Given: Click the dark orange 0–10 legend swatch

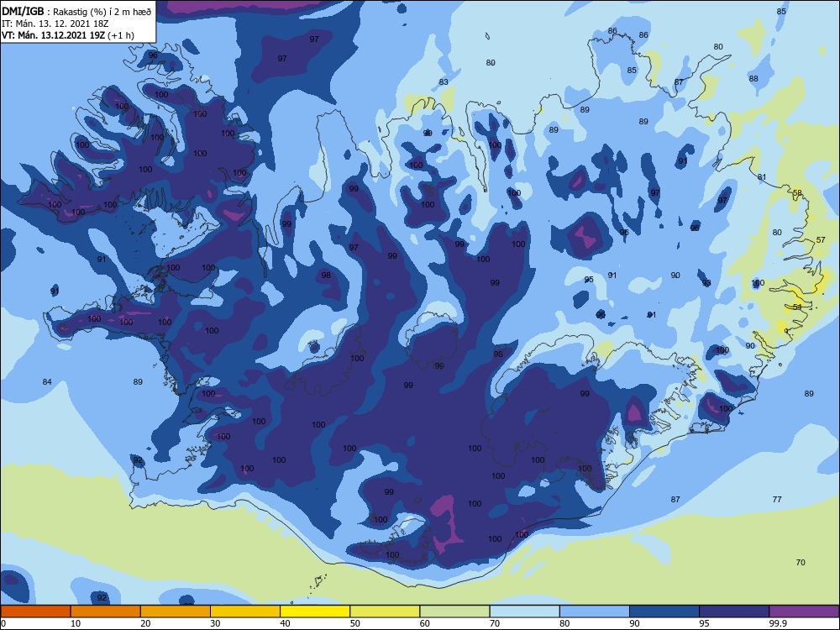Looking at the screenshot, I should 35,612.
